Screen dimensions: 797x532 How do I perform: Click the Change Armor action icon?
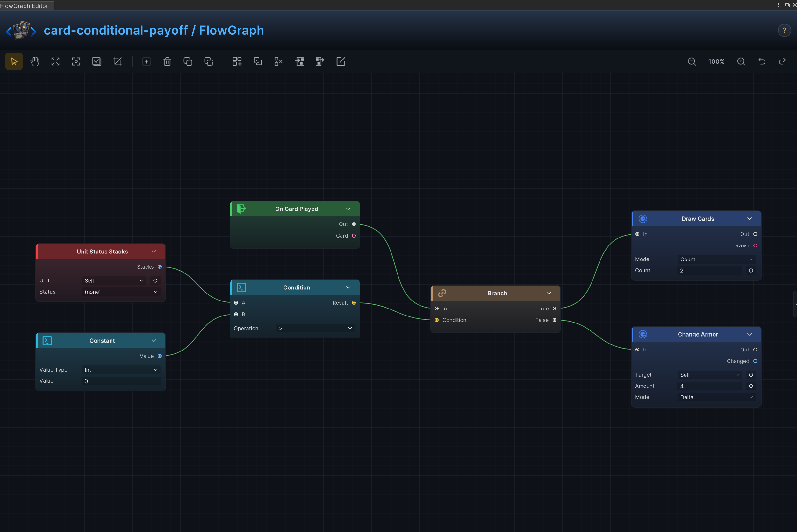click(x=643, y=334)
